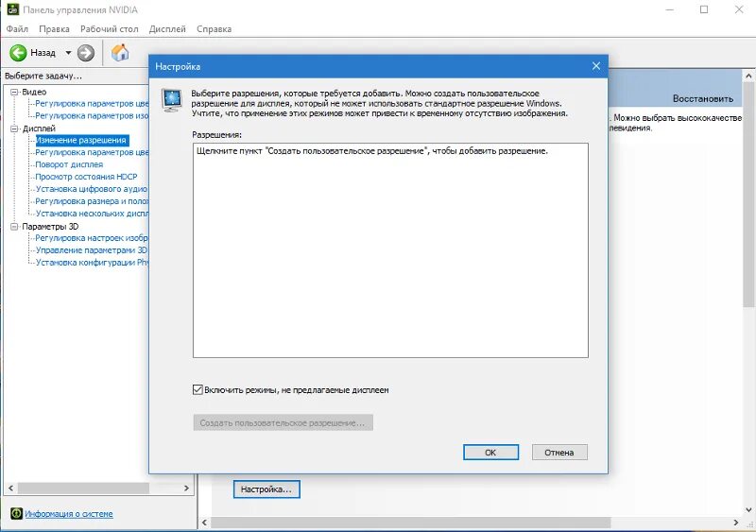Click the System Information icon
Screen dimensions: 756x532
16,514
